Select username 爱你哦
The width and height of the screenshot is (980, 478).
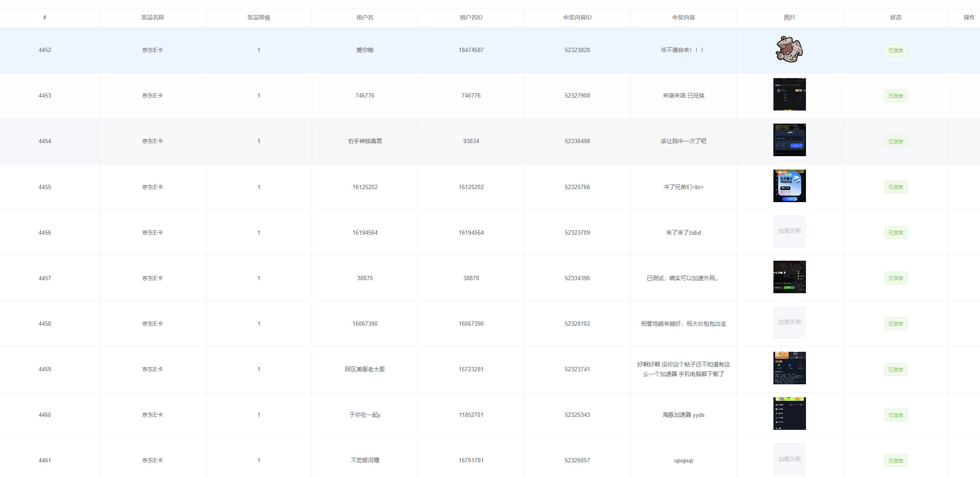click(x=365, y=50)
